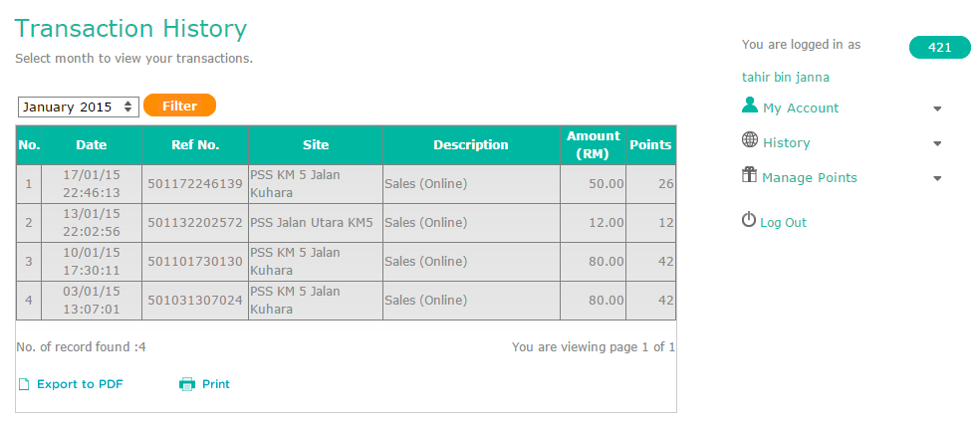Open the My Account menu item
Image resolution: width=980 pixels, height=427 pixels.
[x=801, y=108]
